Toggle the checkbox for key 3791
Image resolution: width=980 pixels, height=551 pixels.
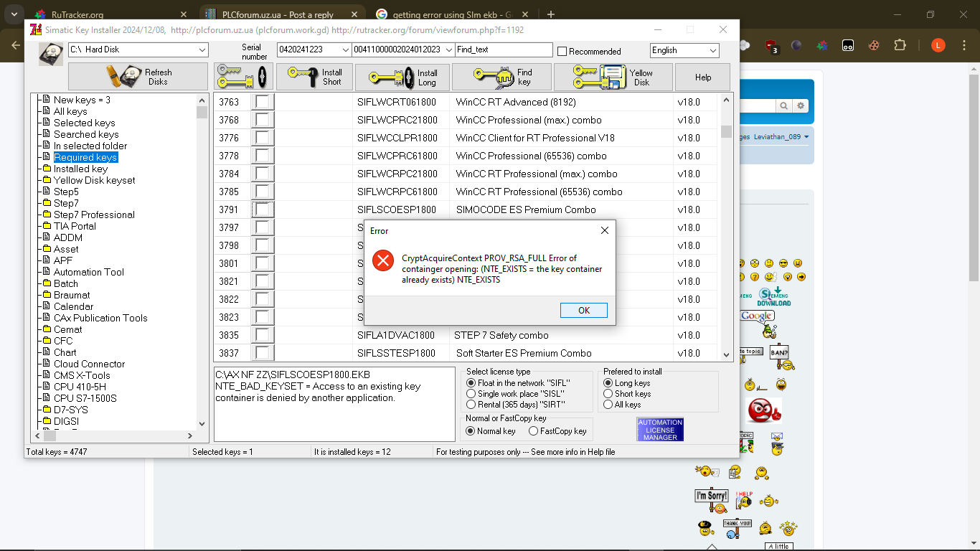[x=263, y=209]
